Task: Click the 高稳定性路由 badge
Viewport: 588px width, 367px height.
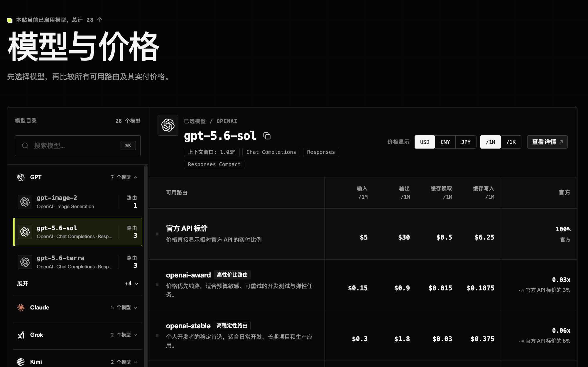Action: tap(232, 326)
